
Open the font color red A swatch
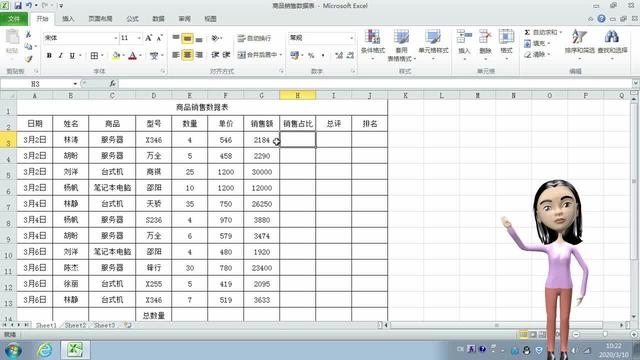[132, 56]
